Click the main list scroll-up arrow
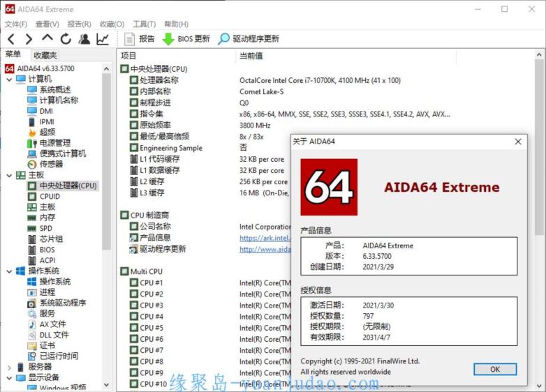Viewport: 546px width, 392px height. coord(539,55)
